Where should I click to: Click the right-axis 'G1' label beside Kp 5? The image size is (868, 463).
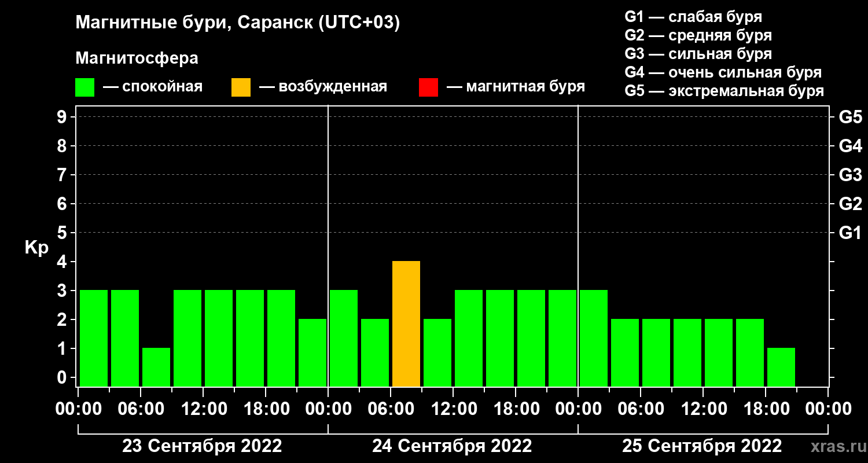tap(850, 233)
